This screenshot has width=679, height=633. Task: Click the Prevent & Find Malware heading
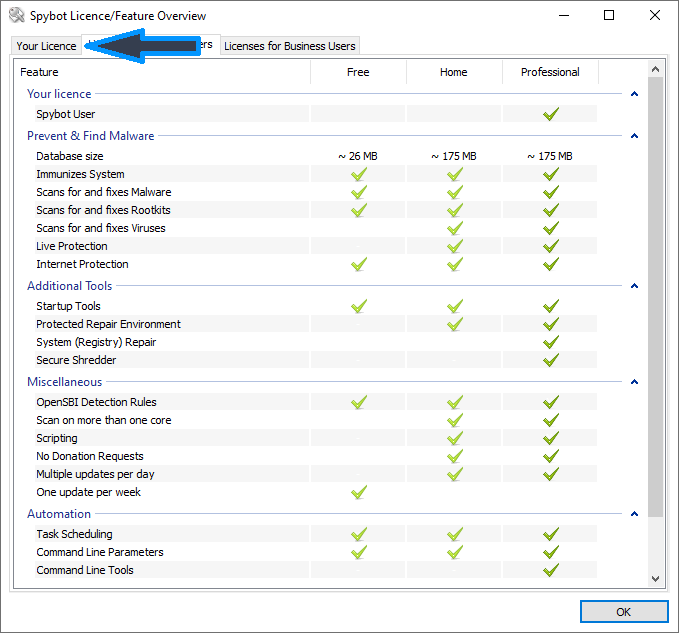pos(91,136)
